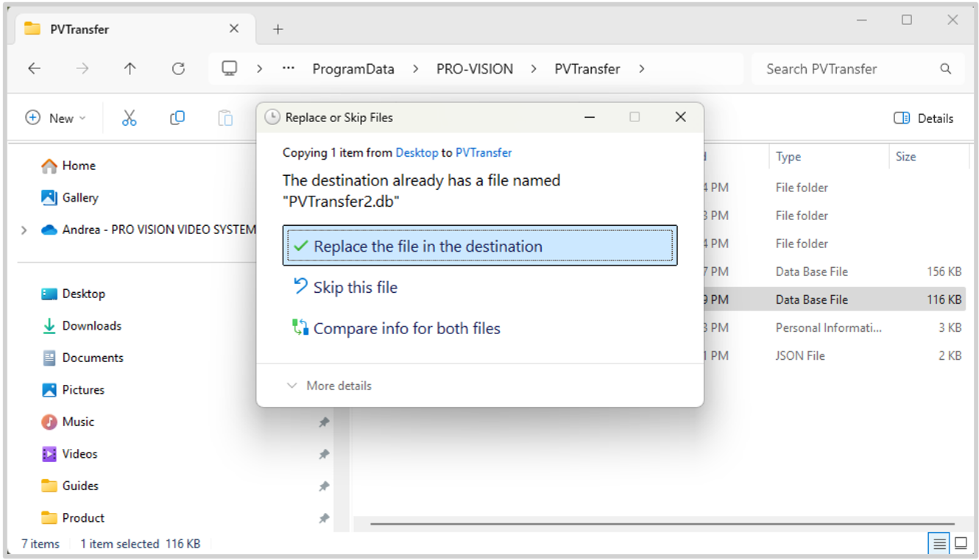Choose Replace the file in the destination
979x560 pixels.
(x=480, y=247)
